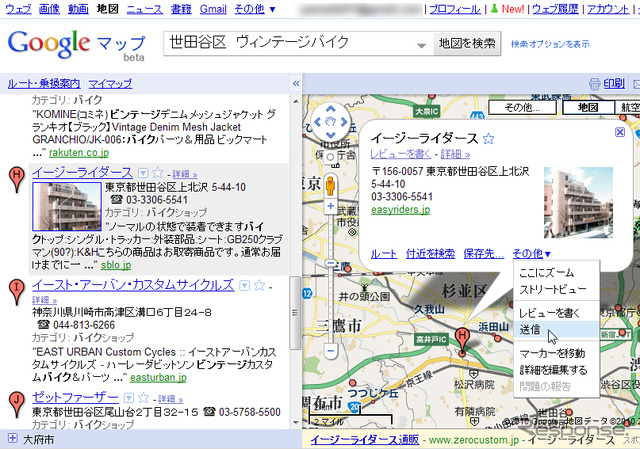Click the telephone icon beside 03-3306-5541
The image size is (640, 449).
116,200
